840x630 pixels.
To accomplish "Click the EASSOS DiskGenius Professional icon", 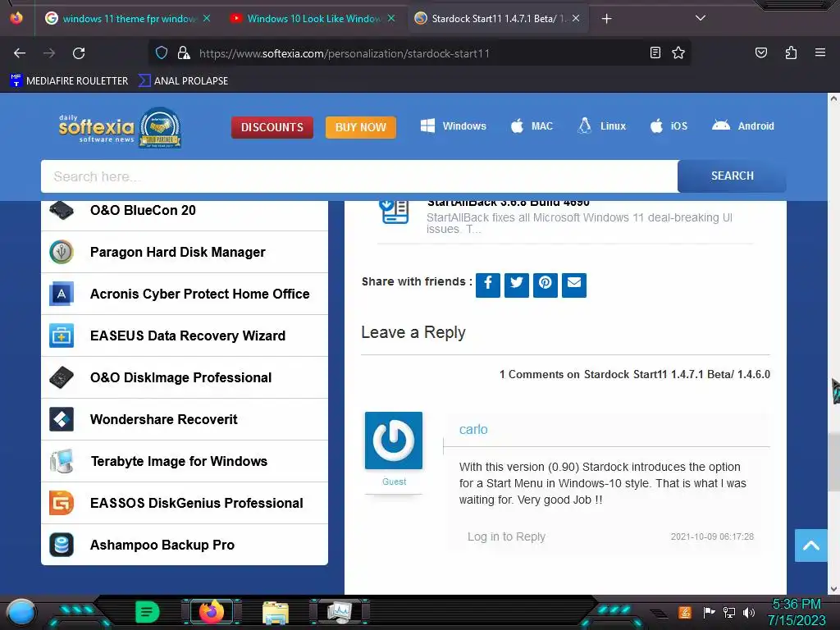I will (x=62, y=503).
